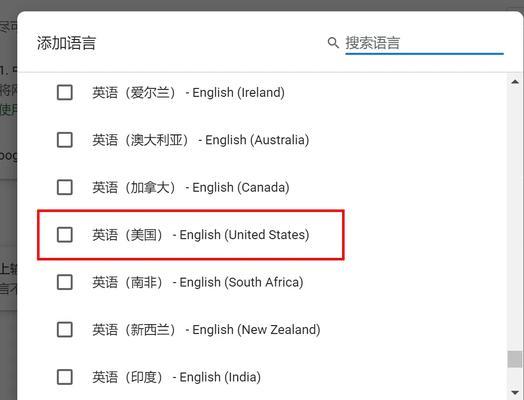Tick the English (South Africa) checkbox
524x400 pixels.
point(65,282)
